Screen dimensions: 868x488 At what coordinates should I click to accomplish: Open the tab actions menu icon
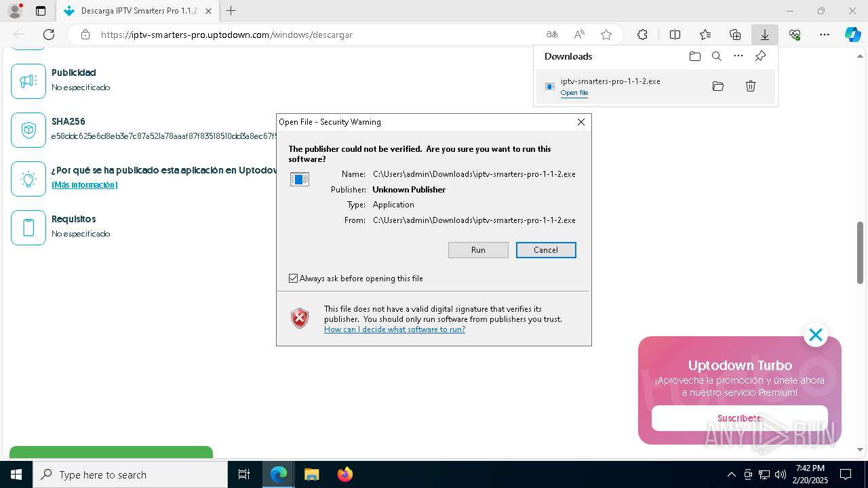41,11
